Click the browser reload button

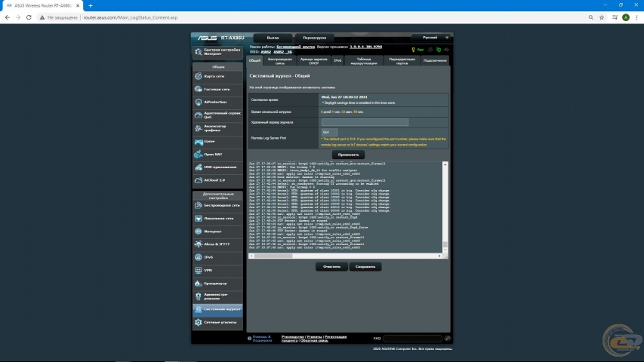coord(29,17)
